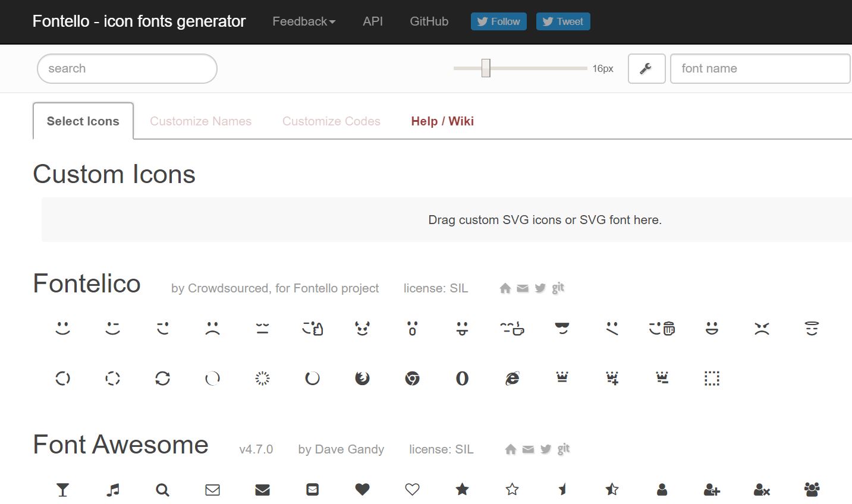The image size is (852, 504).
Task: Select the crown with minus icon
Action: tap(662, 377)
